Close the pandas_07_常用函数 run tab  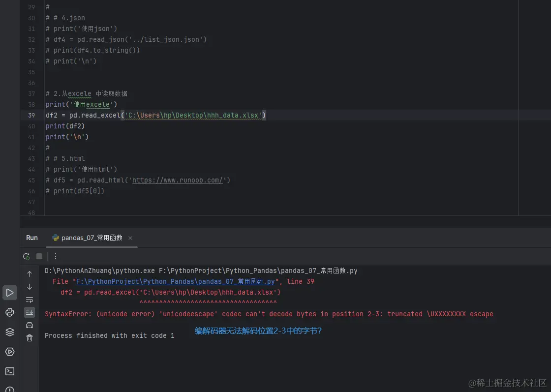pyautogui.click(x=130, y=238)
